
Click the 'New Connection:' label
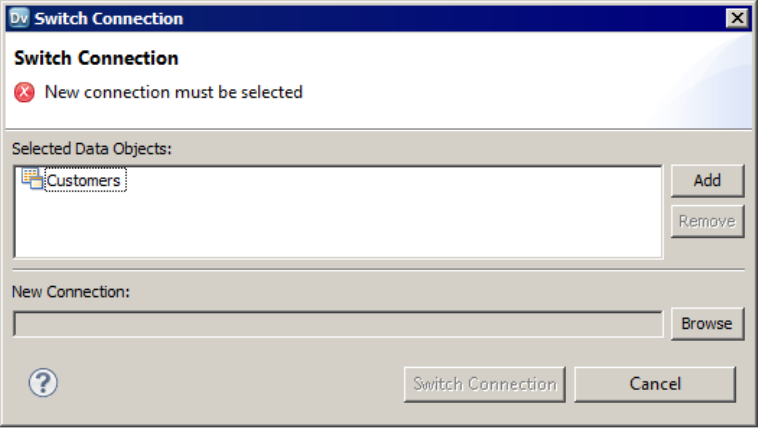71,292
